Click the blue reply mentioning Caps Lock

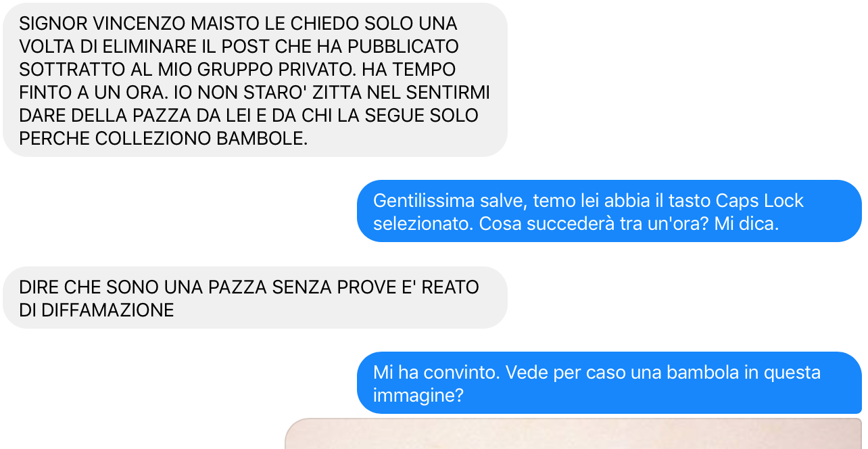click(x=609, y=211)
